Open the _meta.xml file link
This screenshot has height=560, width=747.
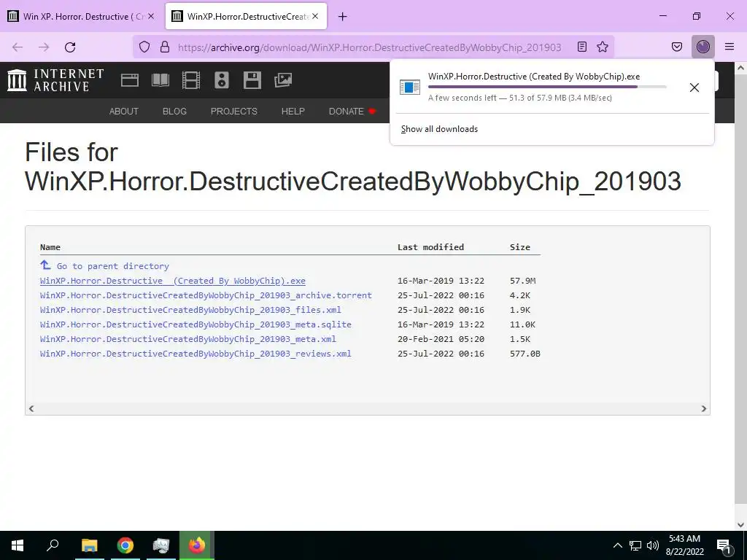tap(187, 339)
